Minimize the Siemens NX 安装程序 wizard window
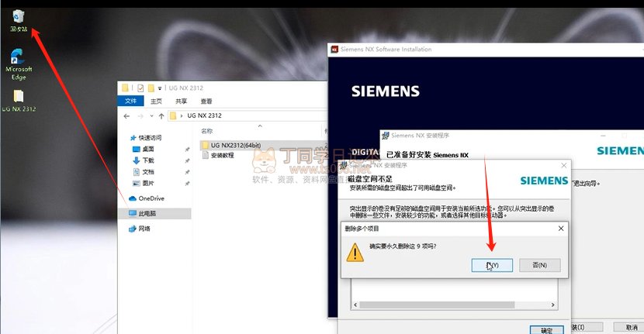This screenshot has height=334, width=644. coord(604,136)
